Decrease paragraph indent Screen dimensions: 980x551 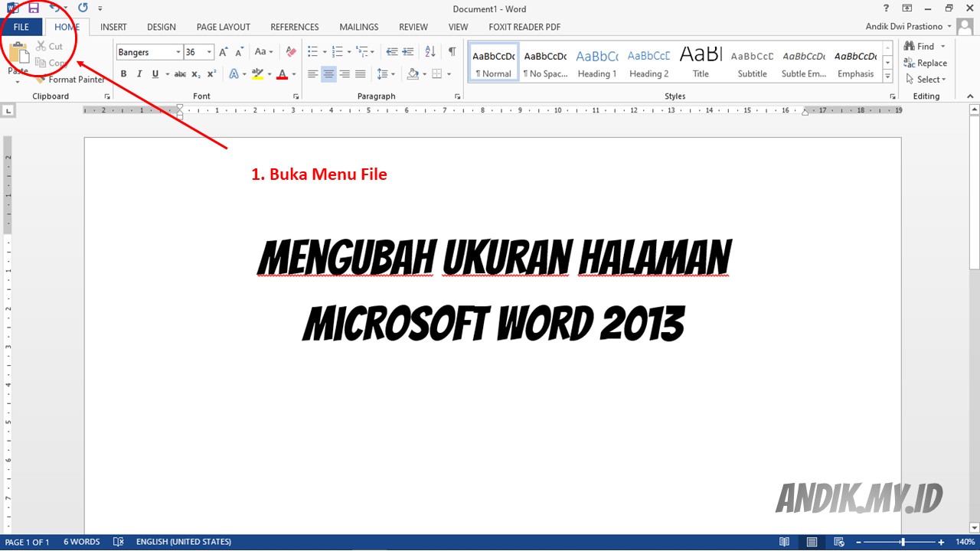[x=392, y=52]
